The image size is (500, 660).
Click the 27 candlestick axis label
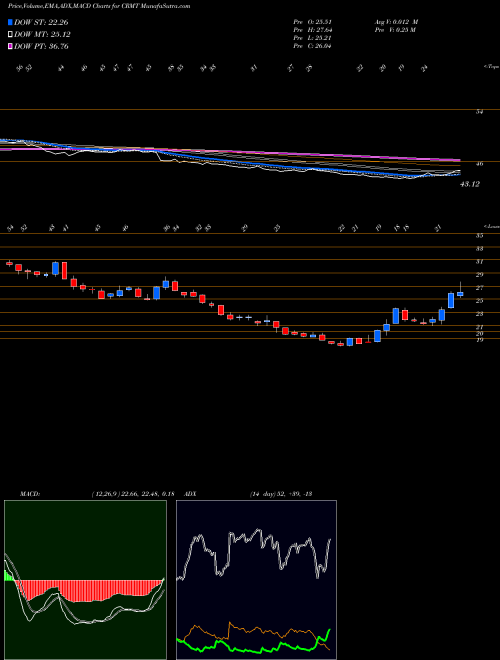coord(479,287)
